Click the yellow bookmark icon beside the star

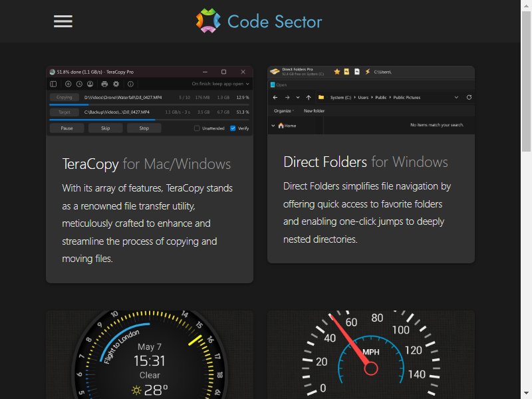point(346,72)
